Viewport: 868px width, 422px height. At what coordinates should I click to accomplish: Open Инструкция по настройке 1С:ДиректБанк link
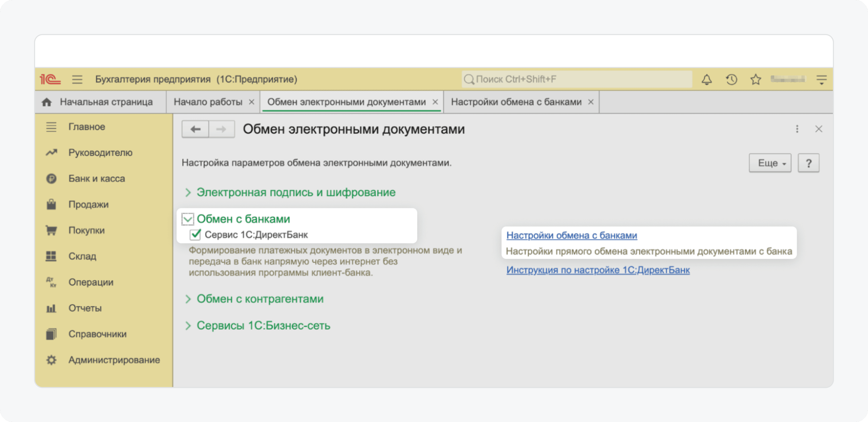[598, 270]
